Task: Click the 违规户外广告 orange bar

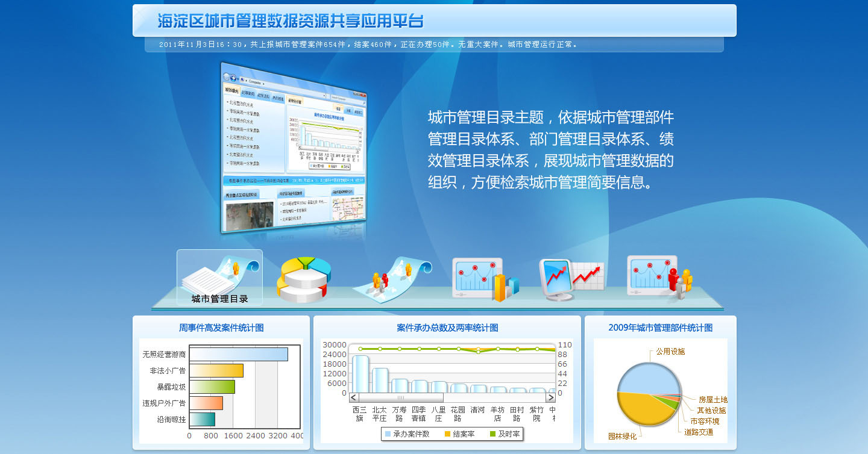Action: point(206,403)
